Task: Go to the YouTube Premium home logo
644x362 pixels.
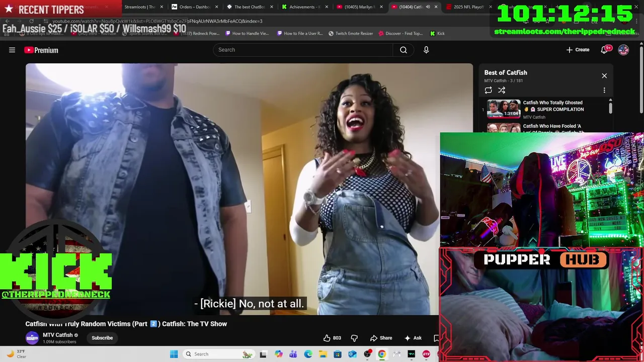Action: click(x=41, y=50)
